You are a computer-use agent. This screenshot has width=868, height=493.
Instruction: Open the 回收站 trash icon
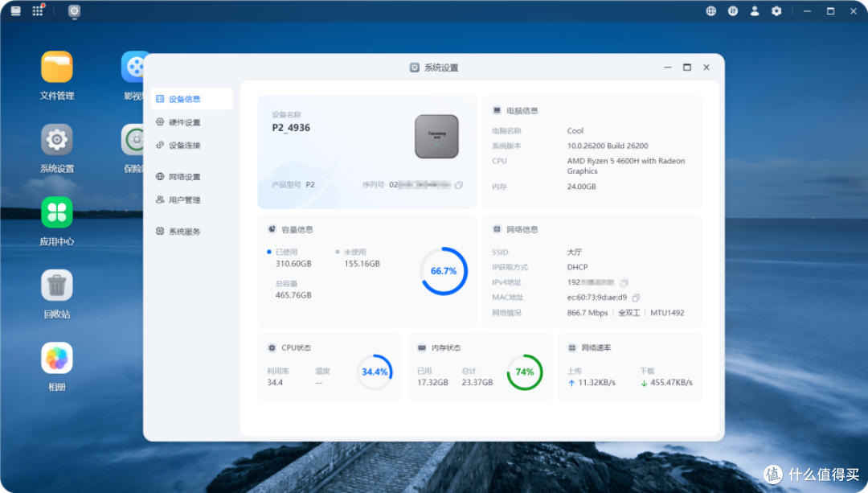(x=56, y=286)
